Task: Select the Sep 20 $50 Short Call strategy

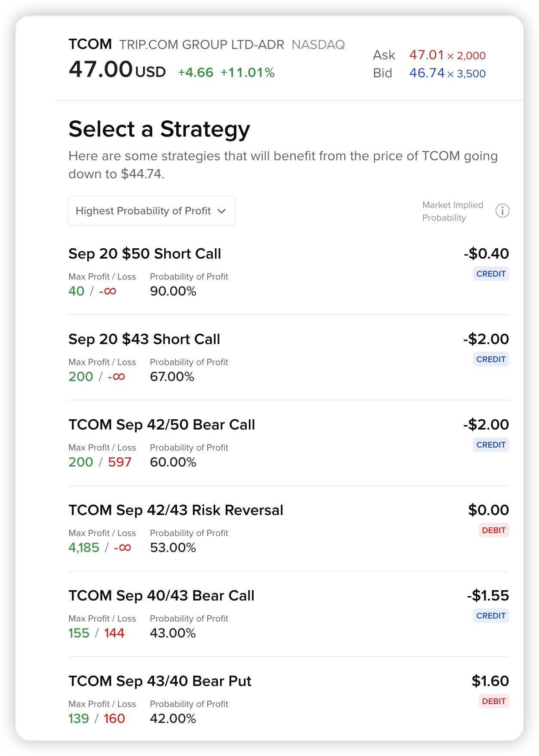Action: point(289,272)
